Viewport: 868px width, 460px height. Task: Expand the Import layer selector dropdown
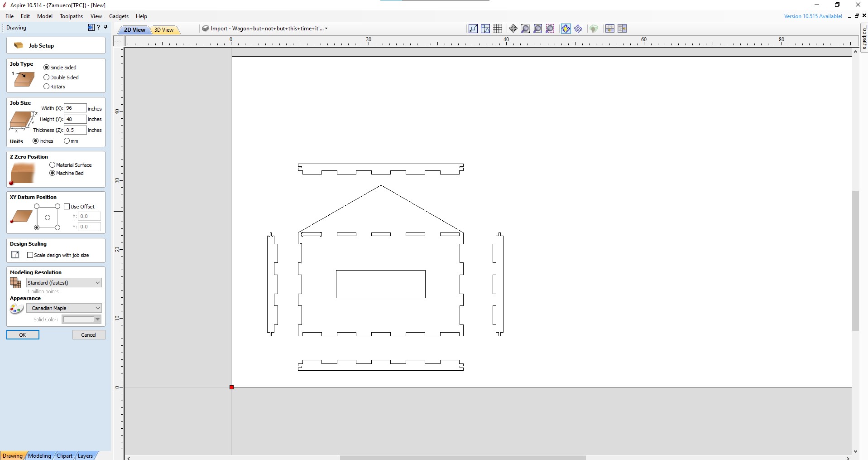click(x=326, y=28)
